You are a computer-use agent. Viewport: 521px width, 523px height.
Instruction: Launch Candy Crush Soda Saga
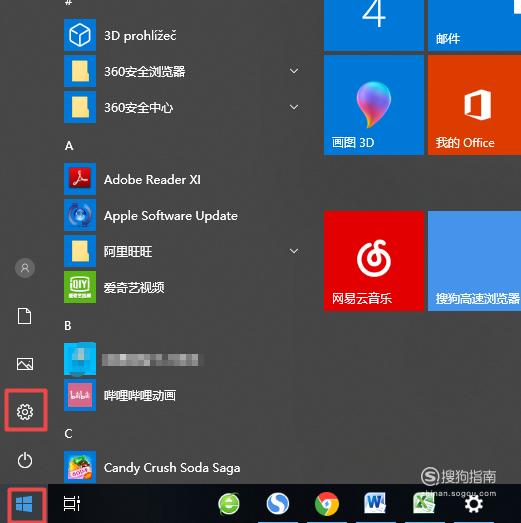(x=183, y=467)
